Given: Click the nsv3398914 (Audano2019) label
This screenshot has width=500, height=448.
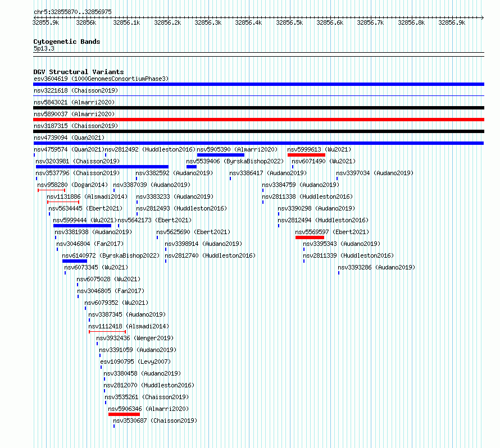Looking at the screenshot, I should 203,244.
